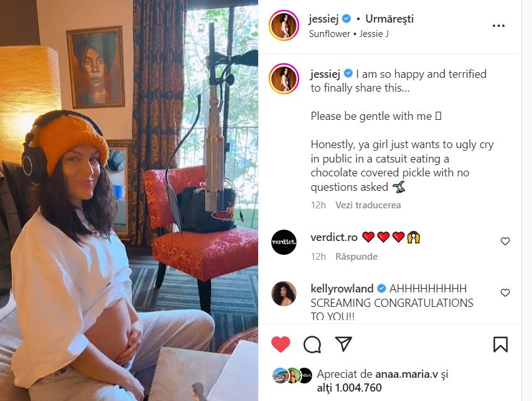532x401 pixels.
Task: Unlike the post with red heart
Action: coord(281,345)
